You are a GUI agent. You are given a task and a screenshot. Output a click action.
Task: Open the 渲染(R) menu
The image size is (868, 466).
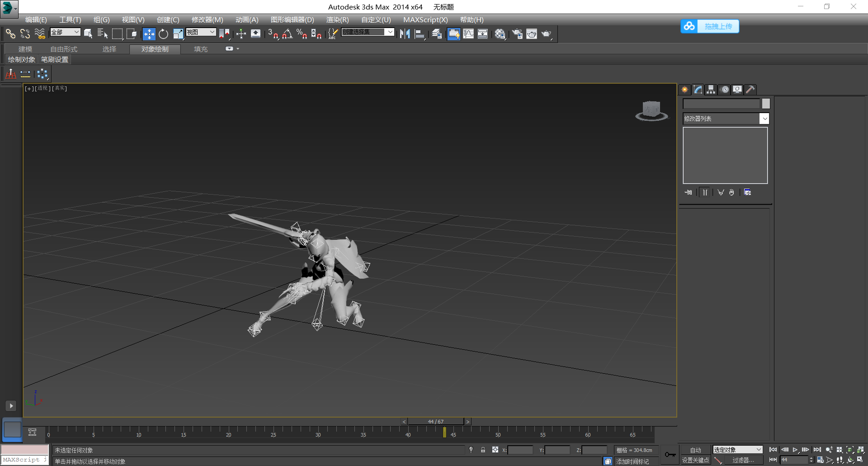click(x=337, y=20)
